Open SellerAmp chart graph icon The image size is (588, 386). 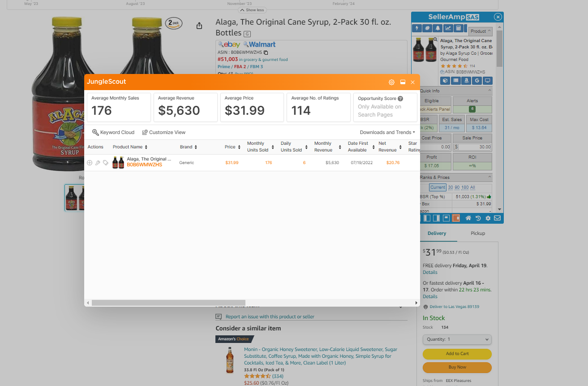click(448, 28)
